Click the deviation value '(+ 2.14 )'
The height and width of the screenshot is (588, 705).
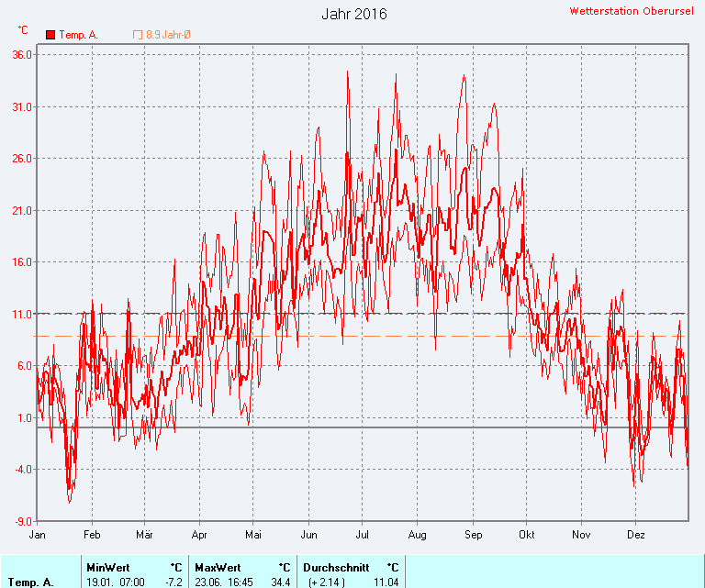click(327, 582)
